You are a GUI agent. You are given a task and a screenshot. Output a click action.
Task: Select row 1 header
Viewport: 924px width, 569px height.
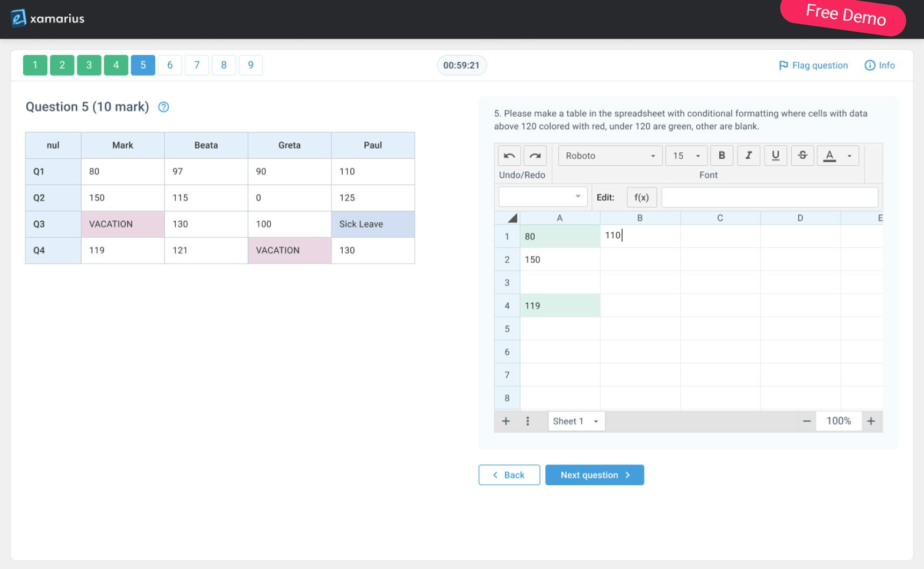507,236
